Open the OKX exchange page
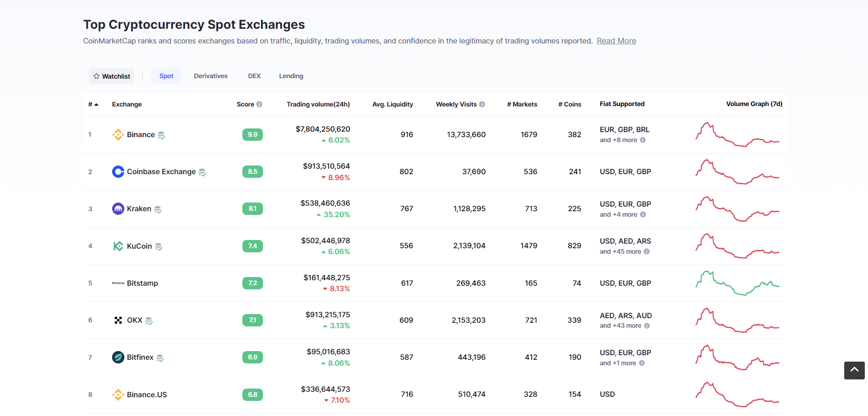Image resolution: width=868 pixels, height=416 pixels. [x=135, y=320]
